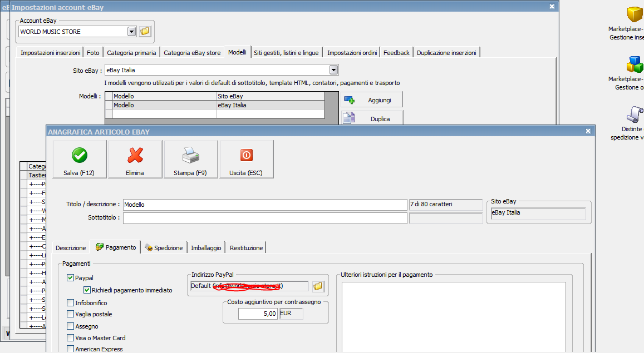The width and height of the screenshot is (644, 353).
Task: Click the Sottotitolo input field
Action: pyautogui.click(x=265, y=218)
